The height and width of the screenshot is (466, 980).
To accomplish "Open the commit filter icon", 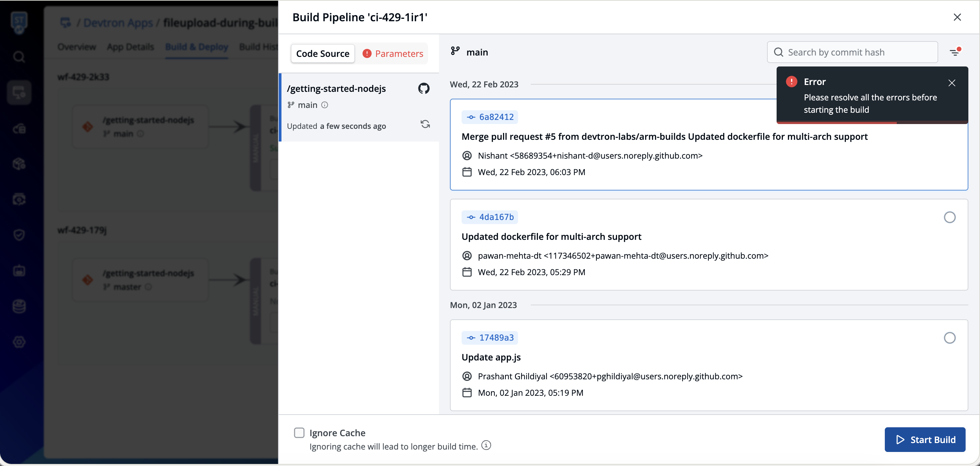I will coord(955,52).
